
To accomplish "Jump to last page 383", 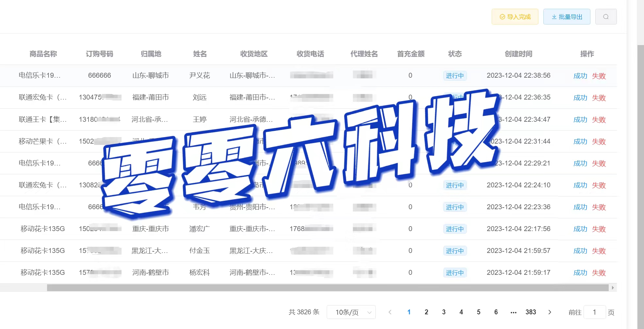I will (x=531, y=312).
